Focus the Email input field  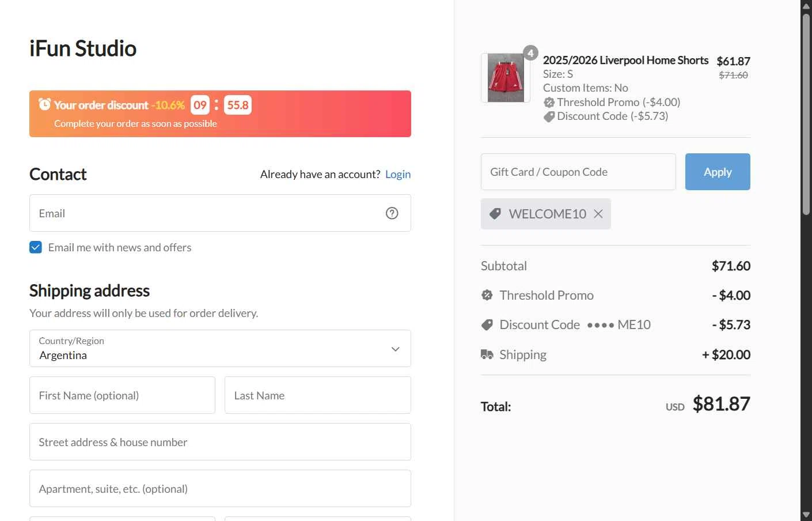point(220,213)
